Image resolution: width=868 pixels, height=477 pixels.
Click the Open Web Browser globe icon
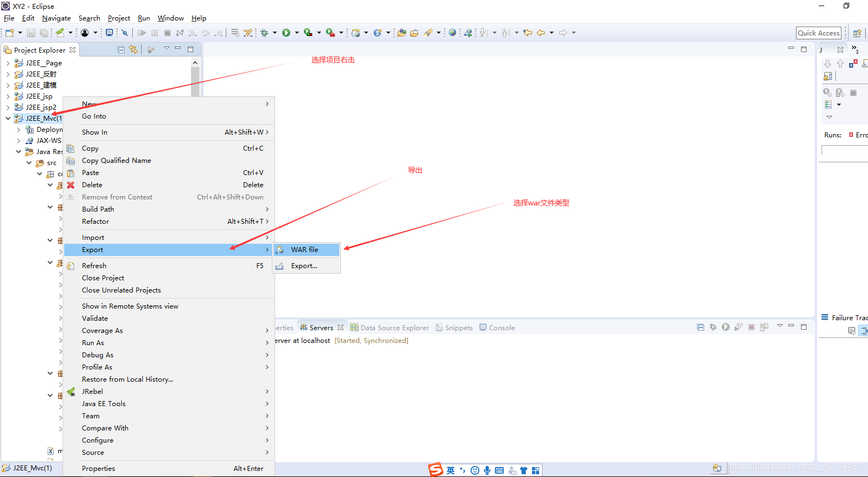click(453, 33)
